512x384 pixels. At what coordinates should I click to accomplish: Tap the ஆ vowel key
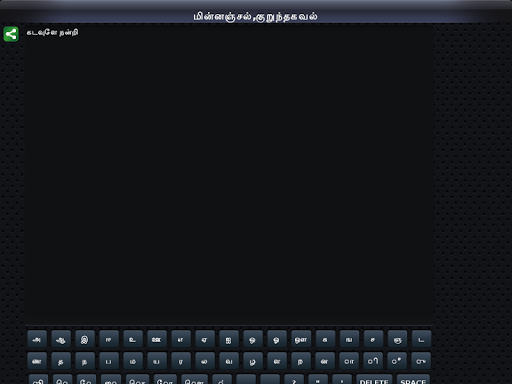[x=61, y=339]
